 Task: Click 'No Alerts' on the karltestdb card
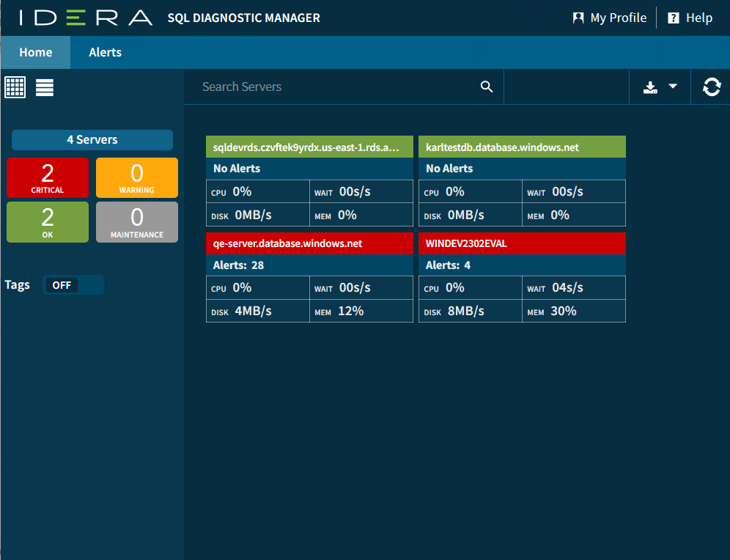[x=449, y=169]
